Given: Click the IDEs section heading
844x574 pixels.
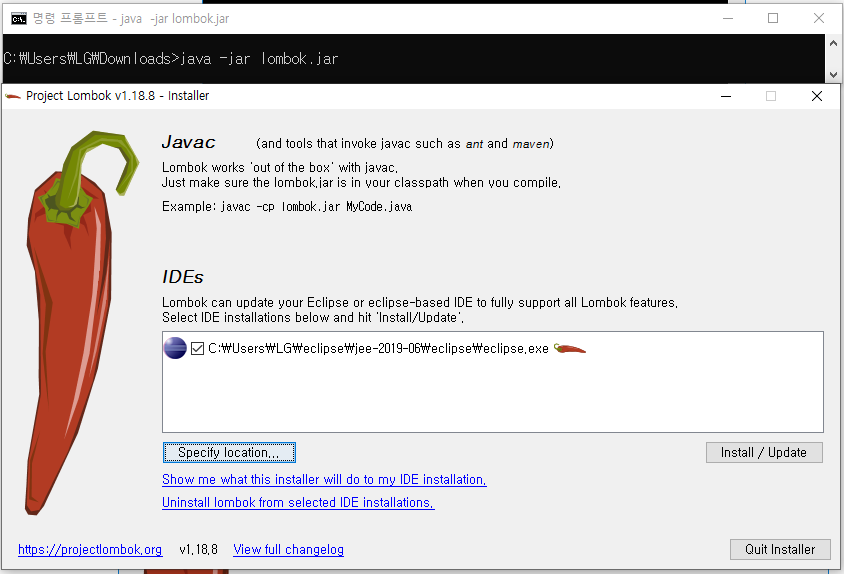Looking at the screenshot, I should click(x=182, y=277).
